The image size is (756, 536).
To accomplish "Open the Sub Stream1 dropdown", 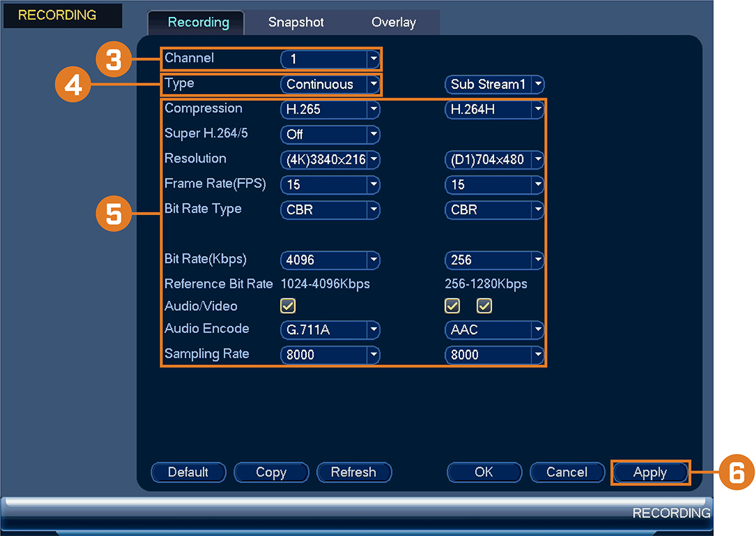I will click(x=495, y=84).
